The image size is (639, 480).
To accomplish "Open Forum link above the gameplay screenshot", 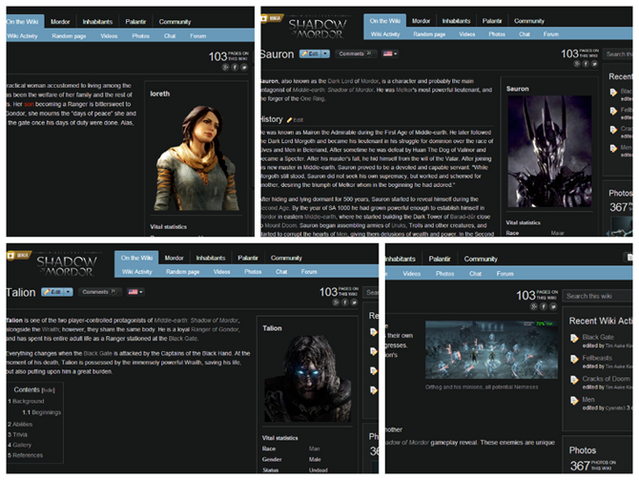I will (505, 274).
